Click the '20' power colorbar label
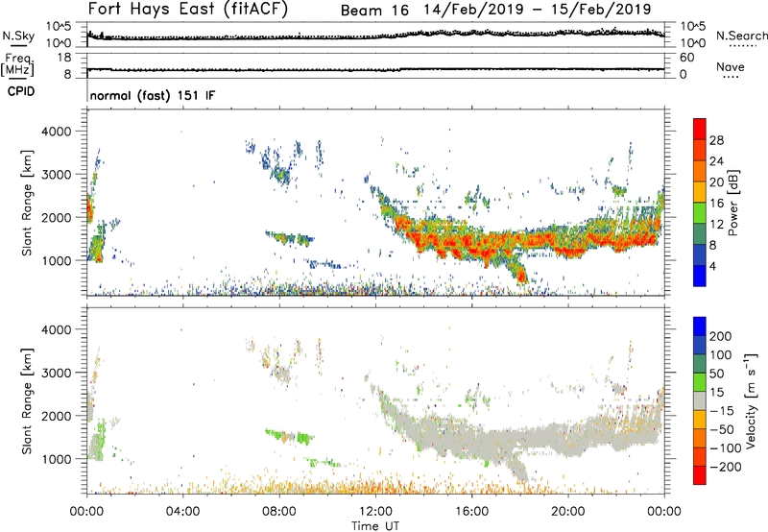Screen dimensions: 768x532 pyautogui.click(x=716, y=182)
